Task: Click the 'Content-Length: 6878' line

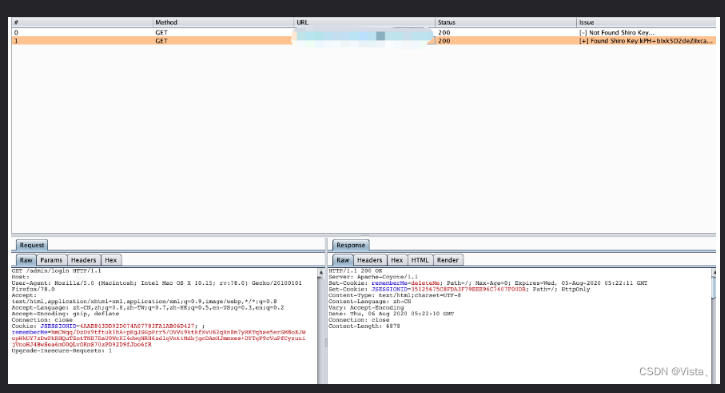Action: (x=364, y=326)
